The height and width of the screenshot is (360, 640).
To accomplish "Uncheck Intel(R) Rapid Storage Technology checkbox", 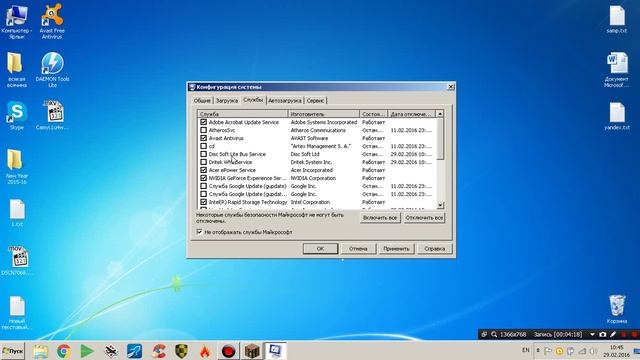I will pos(203,202).
